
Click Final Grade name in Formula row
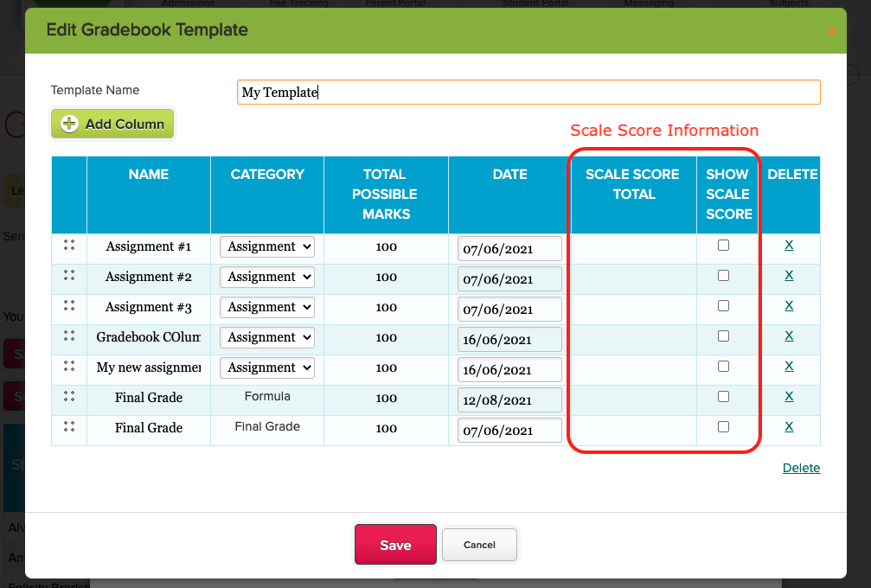click(148, 398)
